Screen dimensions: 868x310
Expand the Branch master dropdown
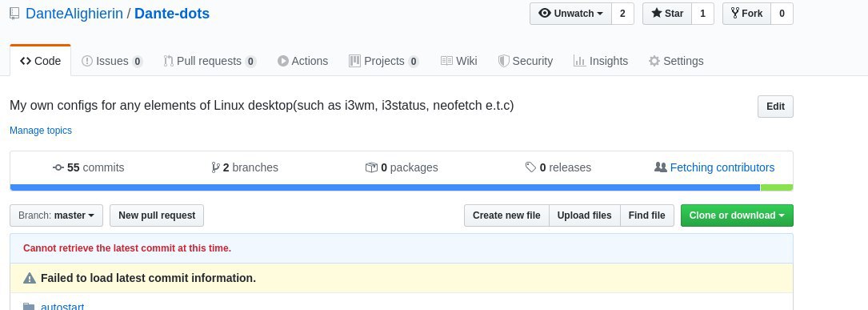(57, 215)
